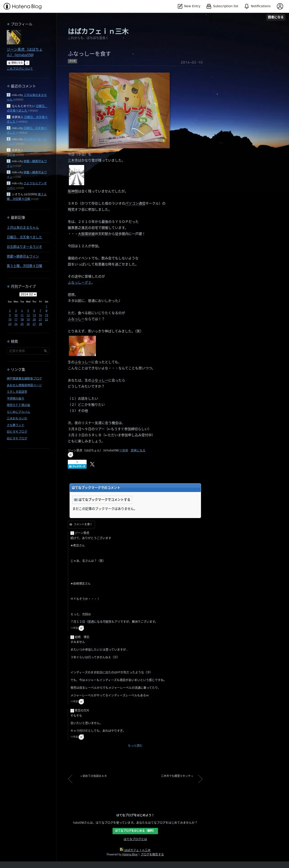Add star to ジーン景虎's comment
The height and width of the screenshot is (868, 289).
[81, 628]
